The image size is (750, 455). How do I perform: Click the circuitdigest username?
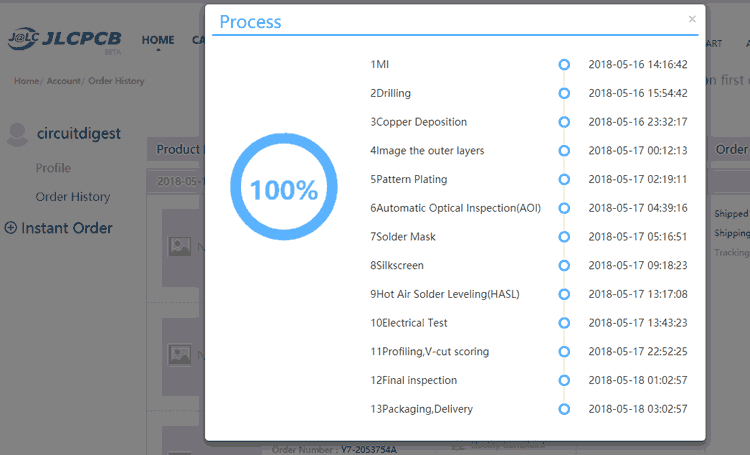(79, 133)
